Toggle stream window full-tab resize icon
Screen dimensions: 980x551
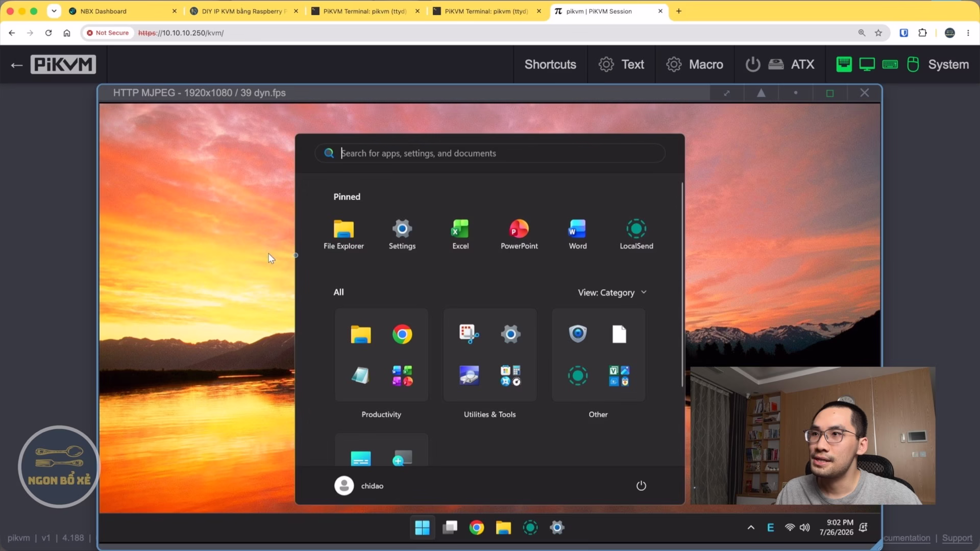click(x=727, y=93)
